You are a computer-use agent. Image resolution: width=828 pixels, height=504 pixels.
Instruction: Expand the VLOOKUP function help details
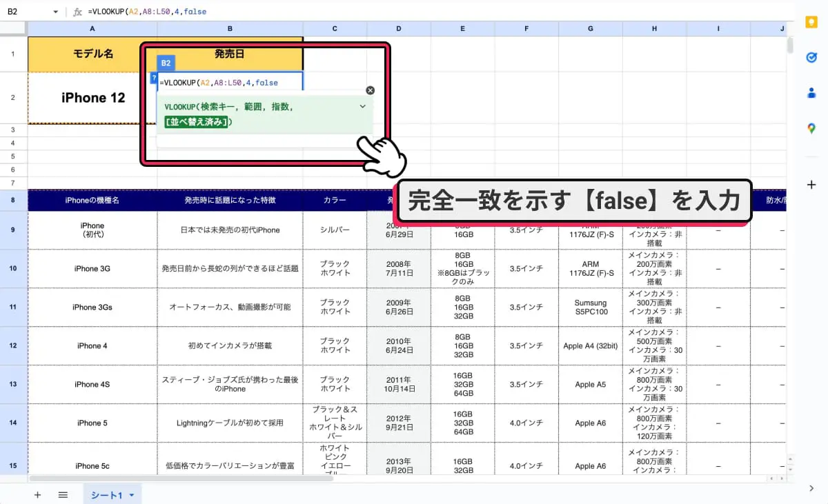[x=362, y=107]
